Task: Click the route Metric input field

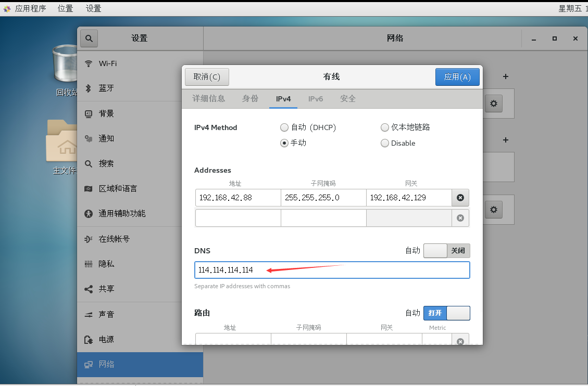Action: [x=437, y=339]
